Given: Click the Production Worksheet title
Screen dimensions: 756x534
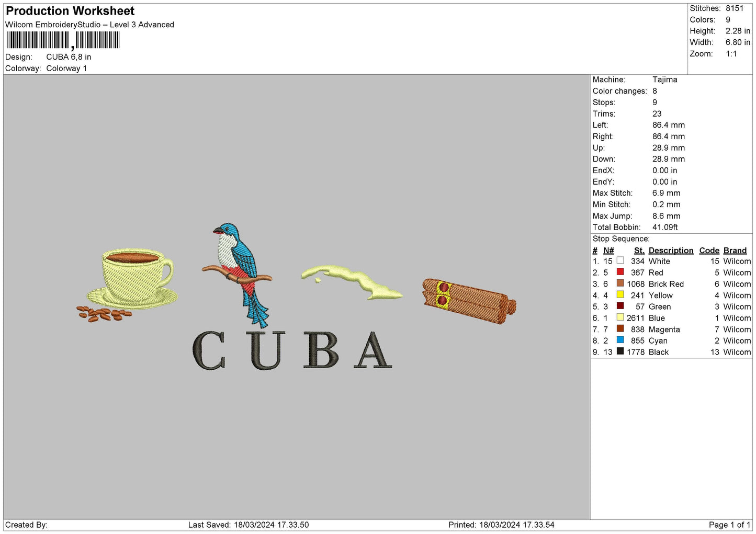Looking at the screenshot, I should pyautogui.click(x=70, y=11).
